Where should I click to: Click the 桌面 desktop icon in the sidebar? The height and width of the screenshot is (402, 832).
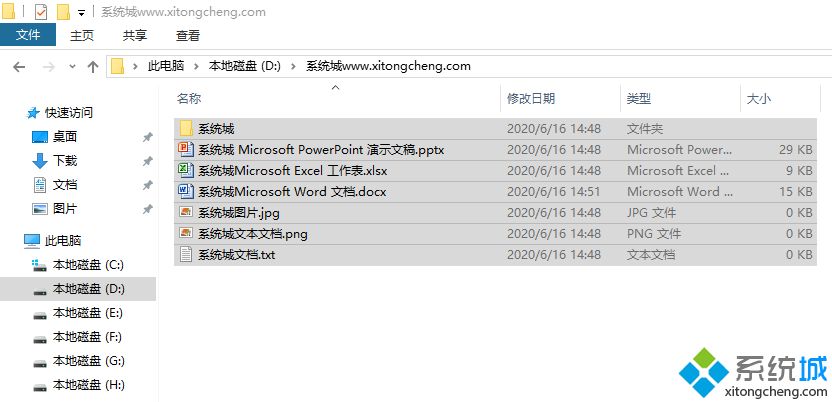tap(40, 137)
